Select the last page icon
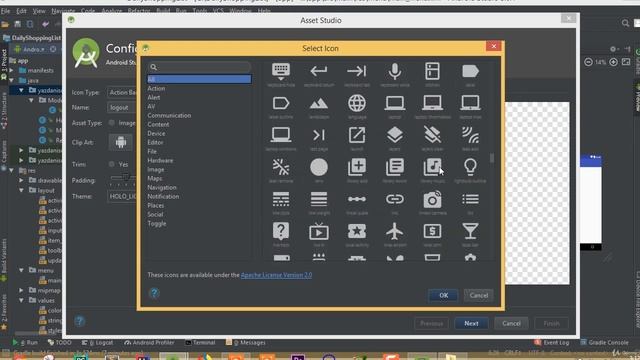640x360 pixels. [319, 135]
